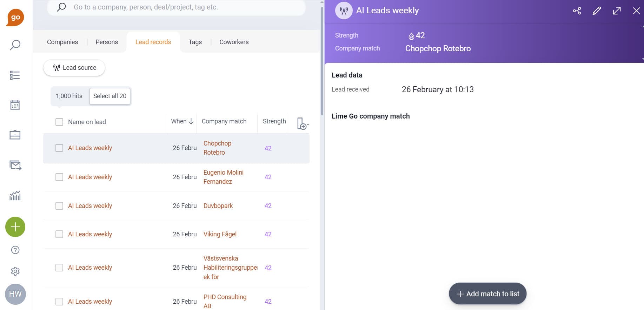
Task: Click the 1,000 hits label
Action: pyautogui.click(x=69, y=96)
